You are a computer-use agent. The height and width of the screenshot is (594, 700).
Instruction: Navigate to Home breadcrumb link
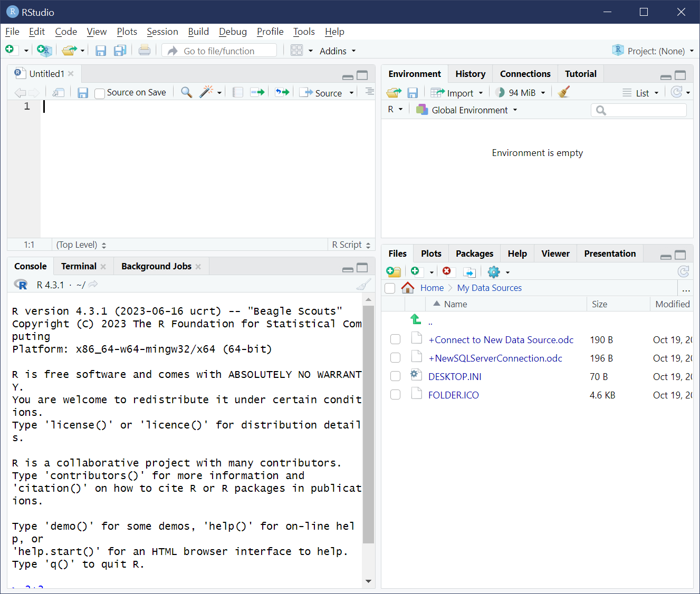pyautogui.click(x=432, y=288)
